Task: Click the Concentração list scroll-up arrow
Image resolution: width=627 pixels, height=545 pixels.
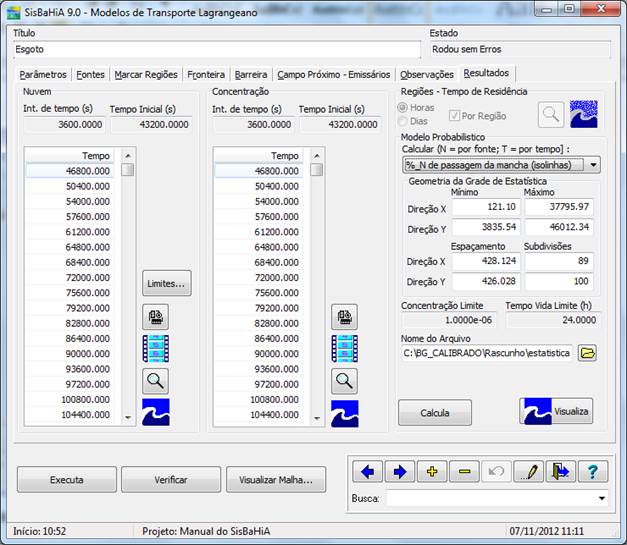Action: tap(317, 156)
